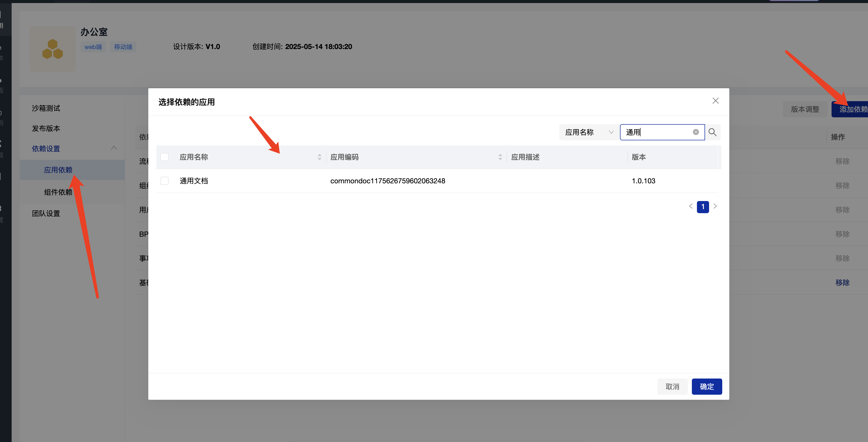The height and width of the screenshot is (442, 868).
Task: Click the honeycomb app icon
Action: [x=53, y=49]
